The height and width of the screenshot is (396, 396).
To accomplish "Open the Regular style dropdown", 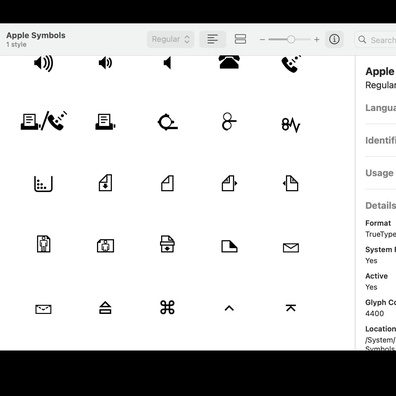I will click(171, 39).
